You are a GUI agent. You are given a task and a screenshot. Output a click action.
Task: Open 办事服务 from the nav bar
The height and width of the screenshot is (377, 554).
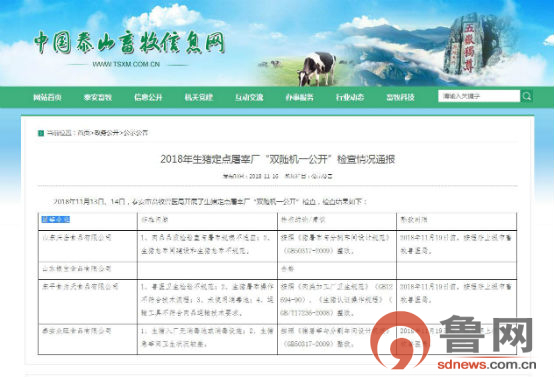(x=300, y=98)
